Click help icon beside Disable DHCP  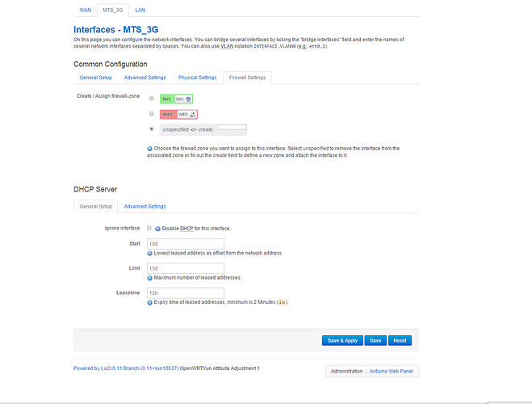tap(157, 229)
